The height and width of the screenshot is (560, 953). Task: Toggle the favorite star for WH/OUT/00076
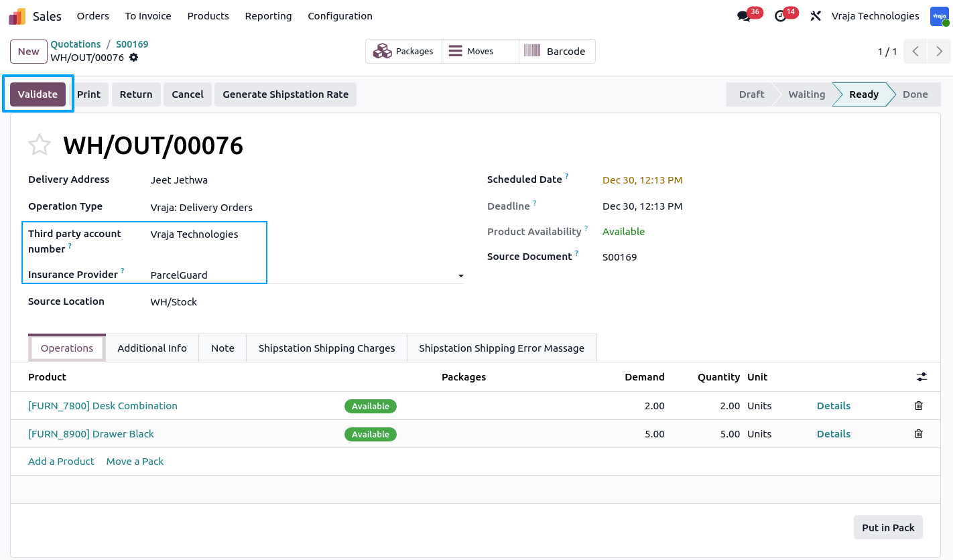click(x=40, y=145)
